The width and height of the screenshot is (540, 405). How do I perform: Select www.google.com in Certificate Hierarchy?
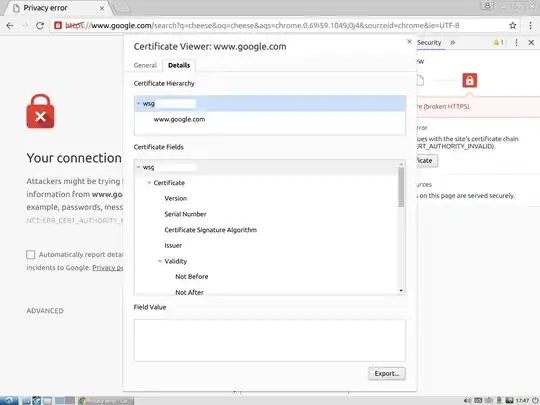click(x=179, y=119)
